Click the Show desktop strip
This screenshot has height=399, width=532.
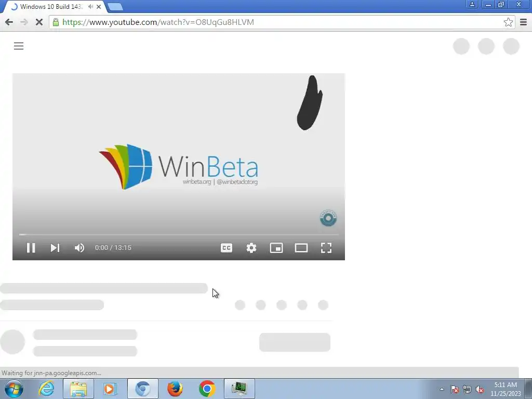528,389
